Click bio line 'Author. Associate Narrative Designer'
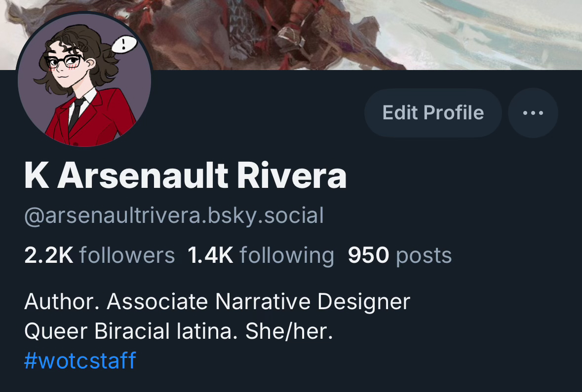The image size is (582, 392). click(217, 301)
